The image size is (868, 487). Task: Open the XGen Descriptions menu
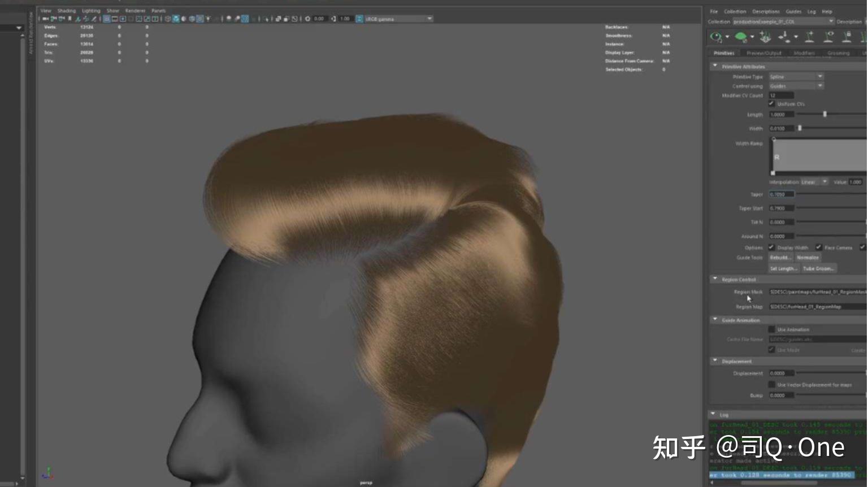coord(766,11)
